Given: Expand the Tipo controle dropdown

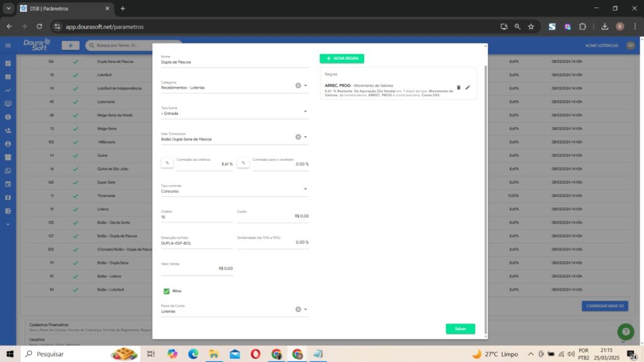Looking at the screenshot, I should [306, 189].
